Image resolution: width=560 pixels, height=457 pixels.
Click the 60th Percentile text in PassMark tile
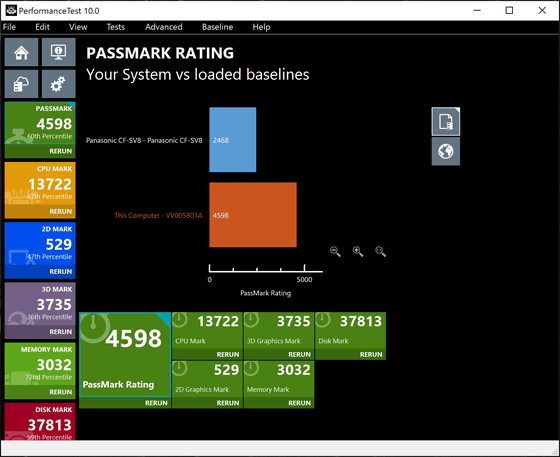click(x=50, y=136)
